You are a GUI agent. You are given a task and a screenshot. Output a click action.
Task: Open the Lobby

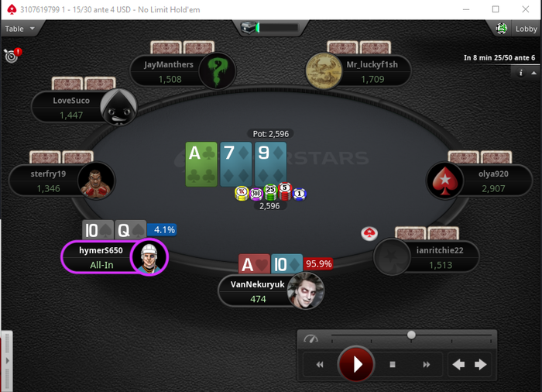(x=526, y=29)
